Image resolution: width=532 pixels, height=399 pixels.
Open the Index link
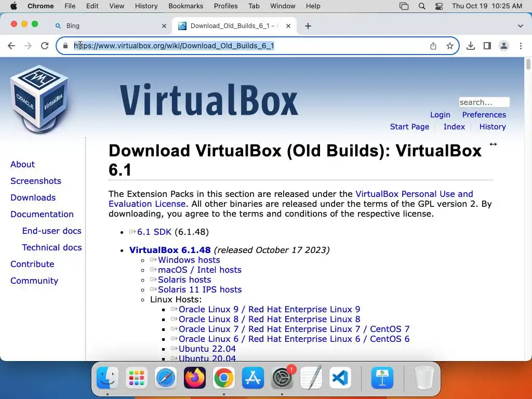(x=454, y=127)
